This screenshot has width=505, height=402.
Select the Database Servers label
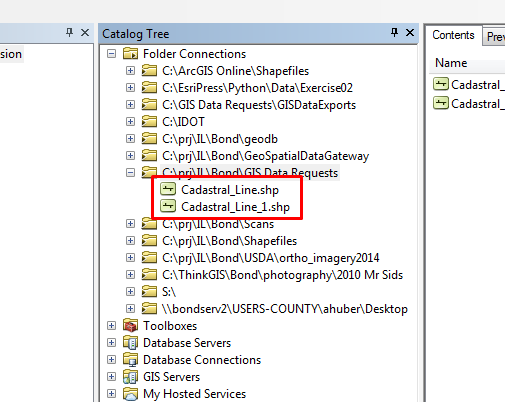tap(187, 343)
